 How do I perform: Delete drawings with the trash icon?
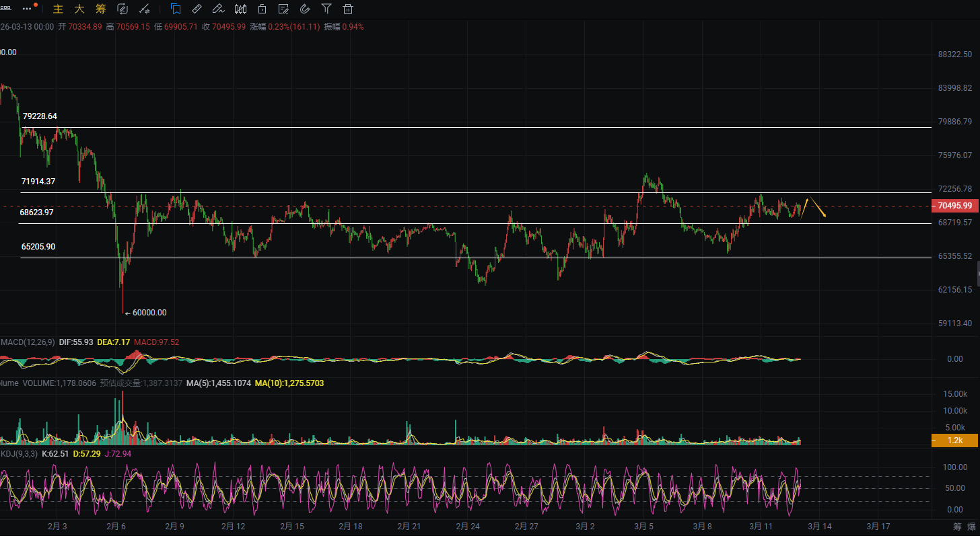click(348, 9)
